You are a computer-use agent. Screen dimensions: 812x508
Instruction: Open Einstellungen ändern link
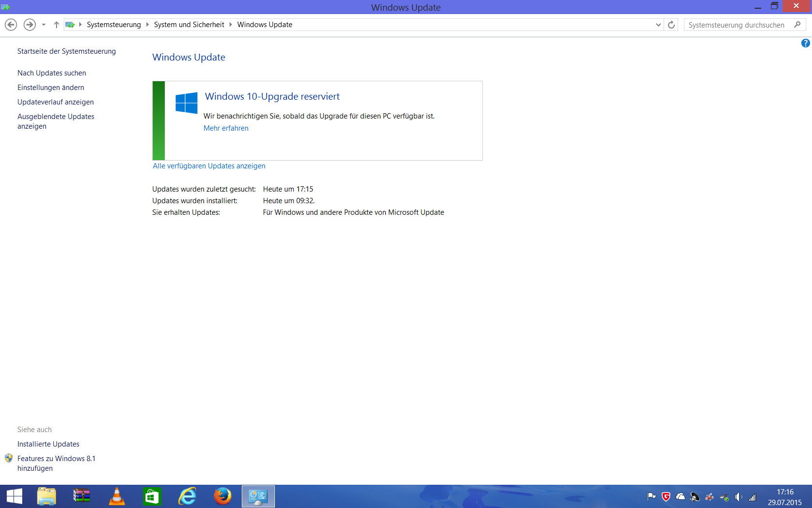point(51,88)
